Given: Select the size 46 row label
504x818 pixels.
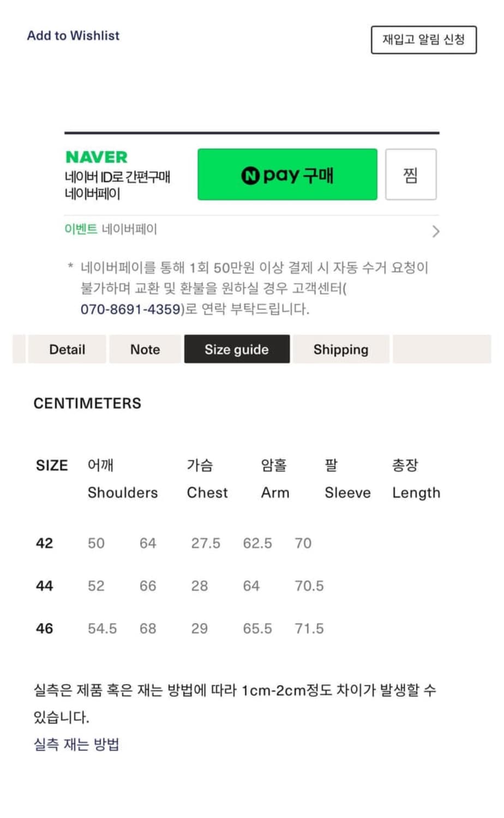Looking at the screenshot, I should tap(45, 628).
